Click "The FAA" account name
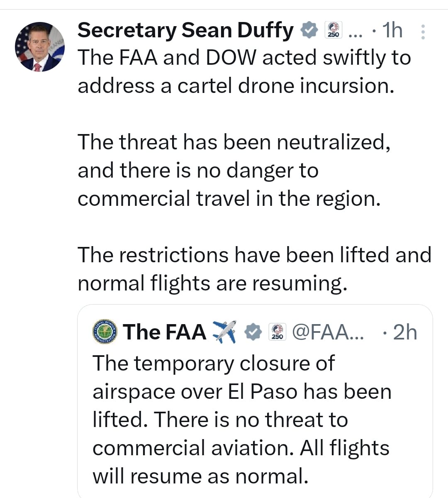 (164, 332)
